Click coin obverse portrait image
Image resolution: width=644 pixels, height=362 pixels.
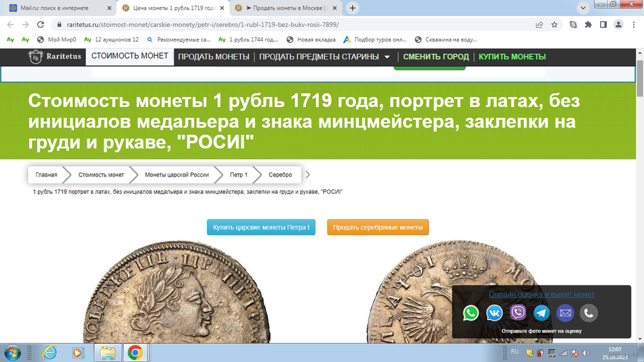tap(176, 292)
